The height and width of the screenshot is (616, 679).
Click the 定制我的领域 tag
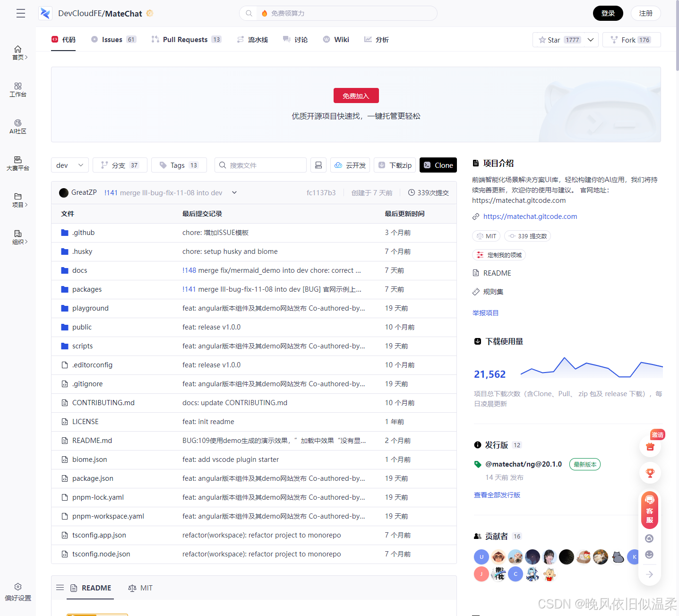(x=499, y=255)
